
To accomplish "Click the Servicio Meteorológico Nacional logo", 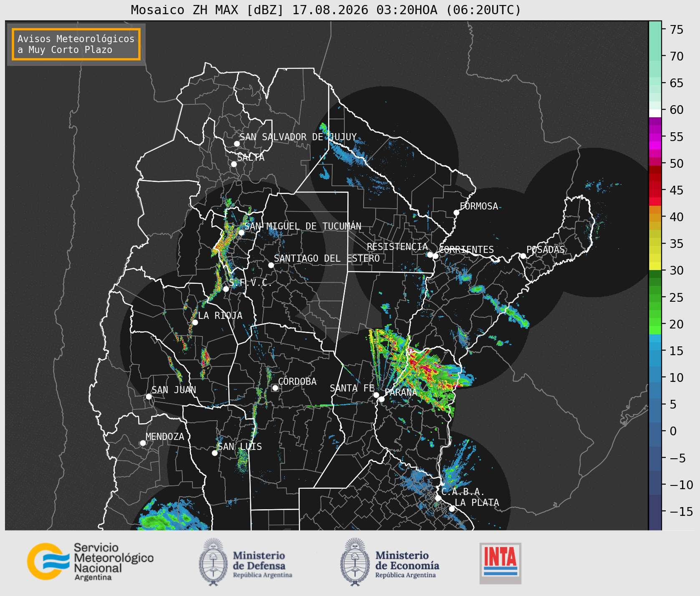I will pyautogui.click(x=91, y=561).
